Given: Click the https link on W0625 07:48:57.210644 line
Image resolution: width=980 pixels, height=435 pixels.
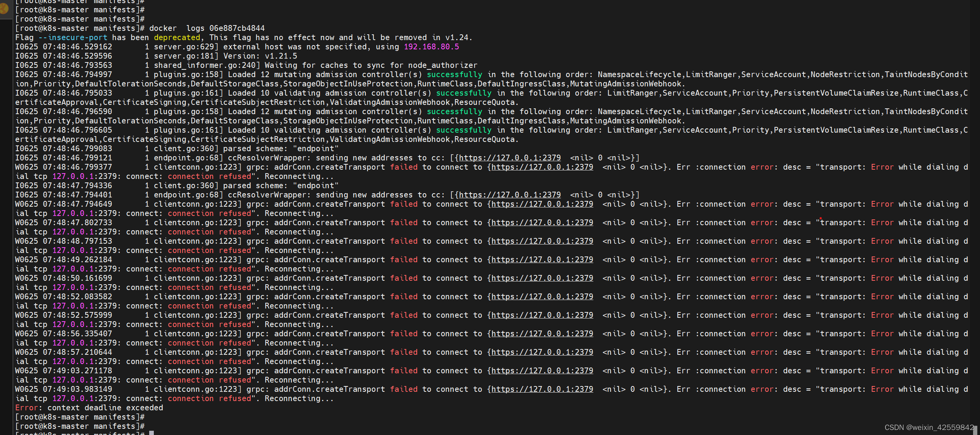Looking at the screenshot, I should [542, 352].
